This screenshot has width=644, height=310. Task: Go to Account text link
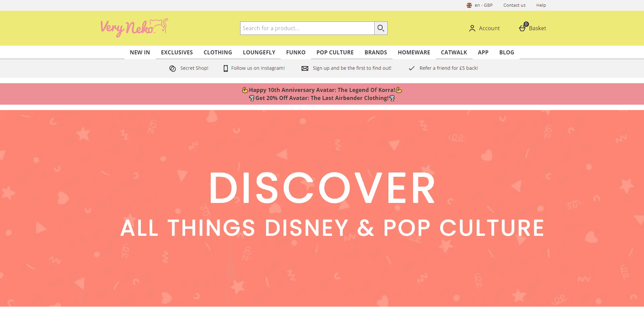click(489, 29)
